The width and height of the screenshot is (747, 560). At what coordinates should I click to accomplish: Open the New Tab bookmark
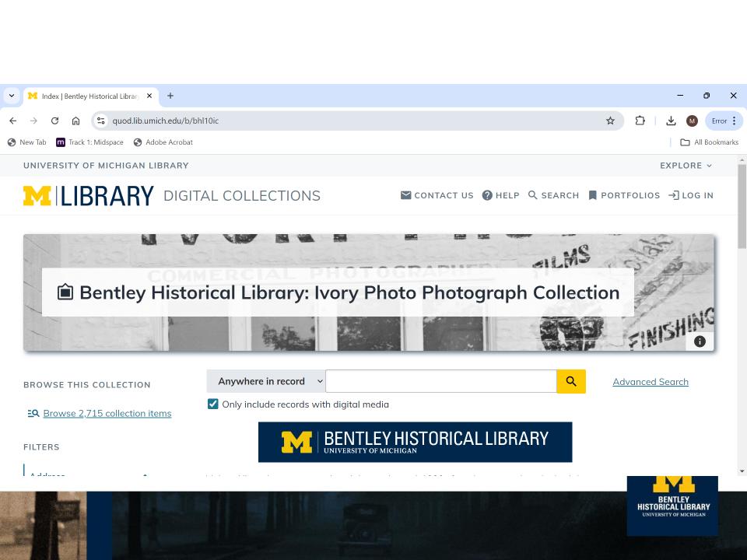click(27, 142)
